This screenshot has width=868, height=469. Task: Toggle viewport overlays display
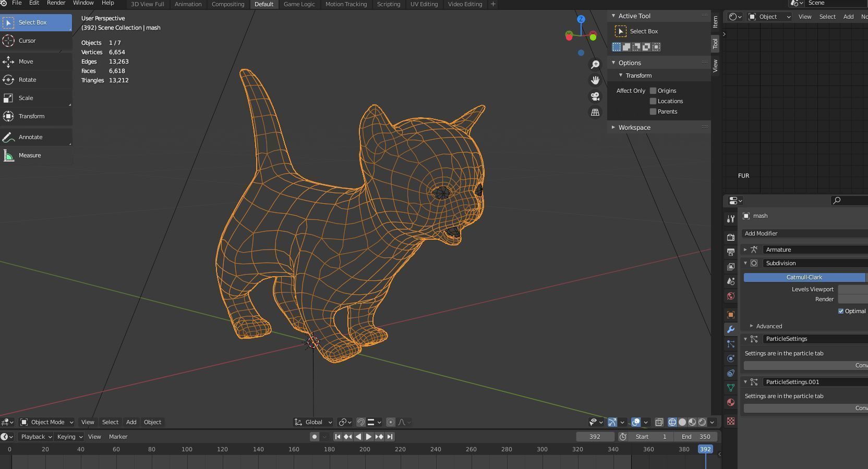tap(636, 422)
